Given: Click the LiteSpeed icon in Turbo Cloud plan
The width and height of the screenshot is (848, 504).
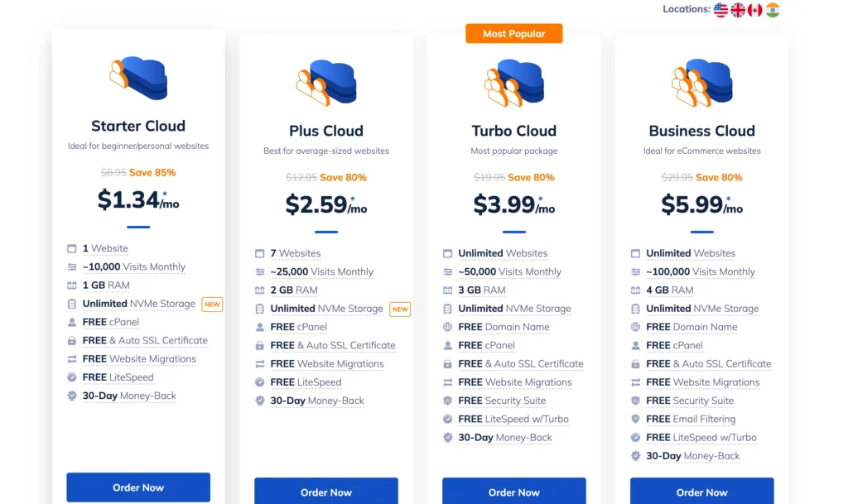Looking at the screenshot, I should (448, 420).
